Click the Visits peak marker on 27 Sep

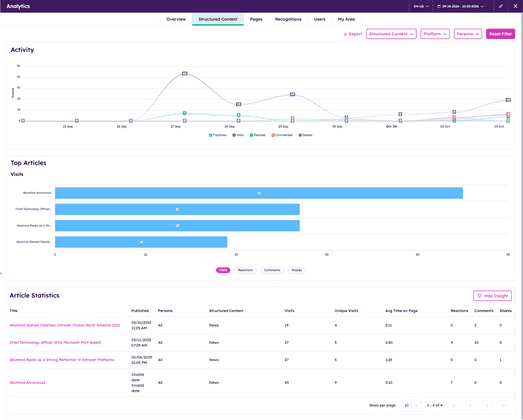184,73
